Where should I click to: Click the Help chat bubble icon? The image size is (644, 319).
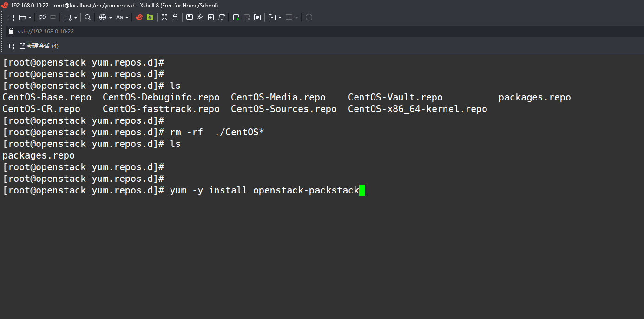click(x=309, y=17)
